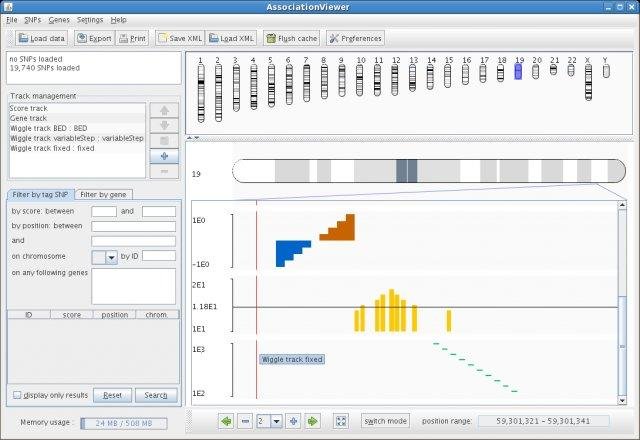640x440 pixels.
Task: Open Preferences from the toolbar
Action: click(x=355, y=38)
